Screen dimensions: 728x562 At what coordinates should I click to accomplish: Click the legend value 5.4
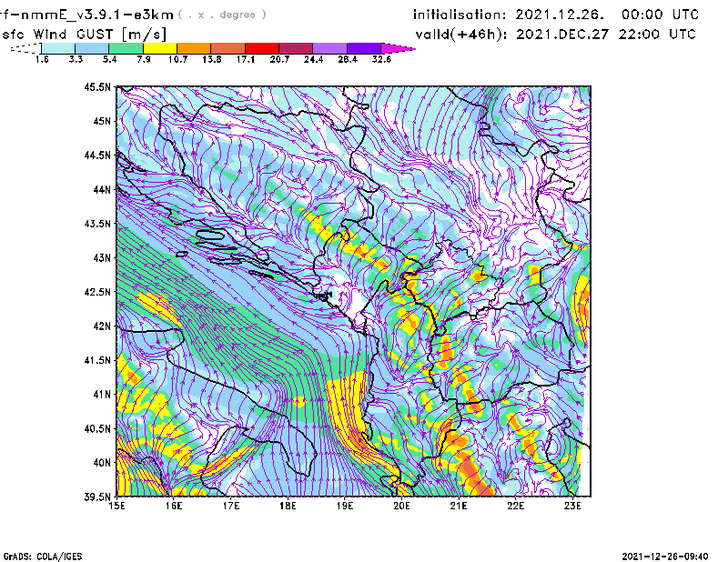pos(109,59)
